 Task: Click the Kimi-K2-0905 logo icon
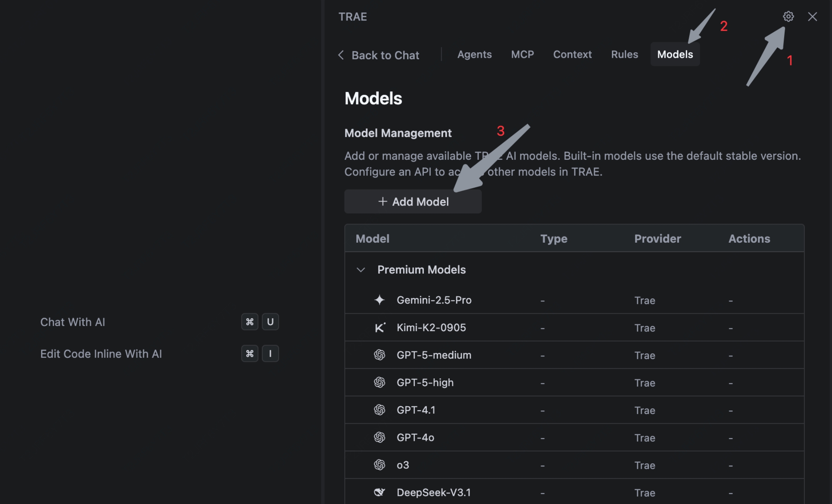click(380, 328)
